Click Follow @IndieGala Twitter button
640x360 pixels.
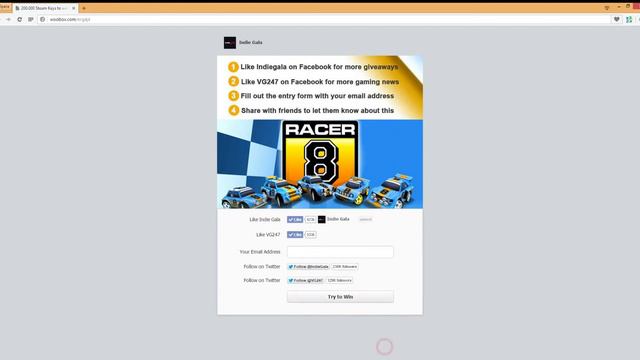(308, 267)
